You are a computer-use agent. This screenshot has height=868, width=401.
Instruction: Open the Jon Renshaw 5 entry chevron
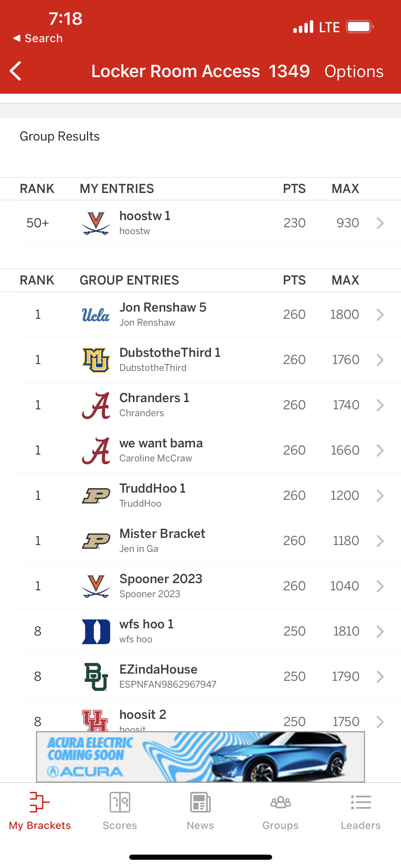coord(380,315)
